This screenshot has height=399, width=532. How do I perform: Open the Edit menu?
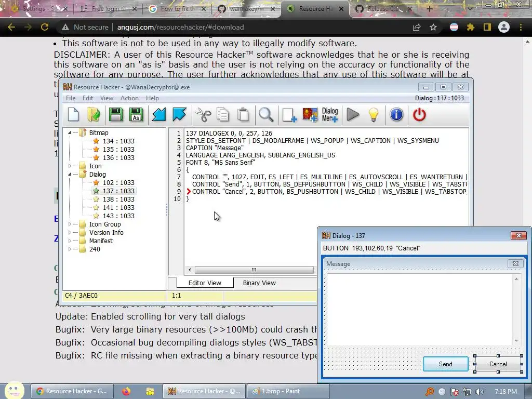pos(87,98)
